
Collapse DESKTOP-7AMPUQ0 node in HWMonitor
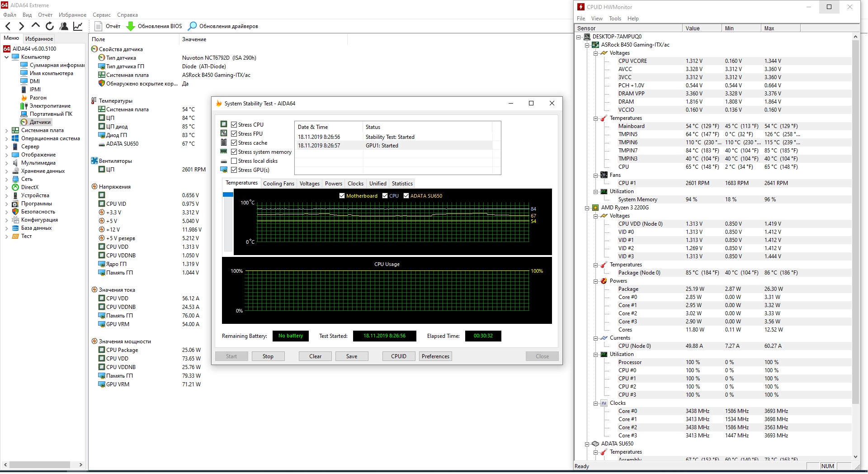[579, 37]
